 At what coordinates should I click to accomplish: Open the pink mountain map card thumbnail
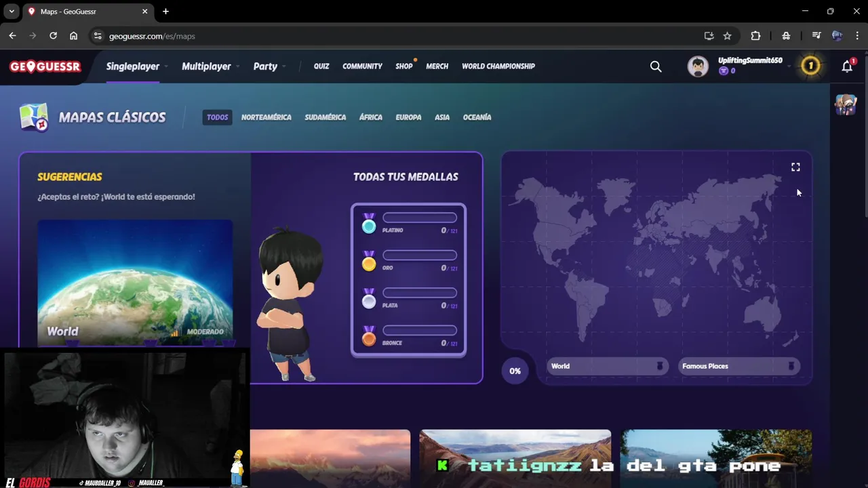(x=330, y=459)
